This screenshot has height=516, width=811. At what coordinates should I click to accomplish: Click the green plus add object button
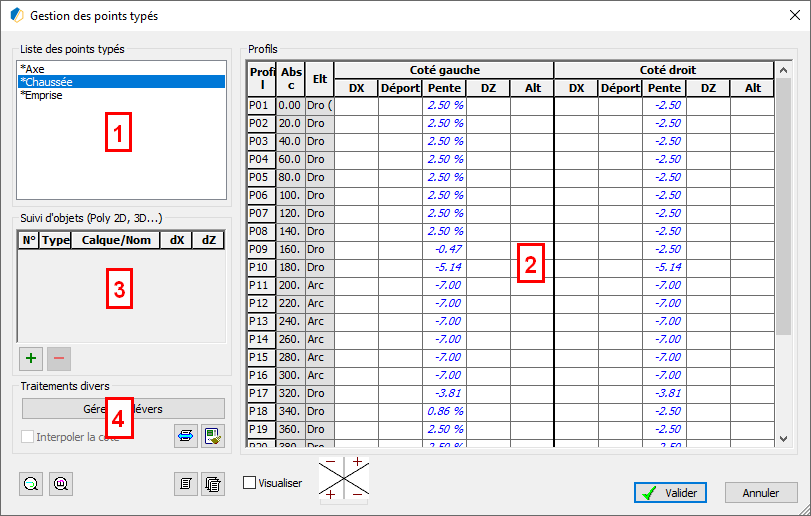click(x=31, y=357)
